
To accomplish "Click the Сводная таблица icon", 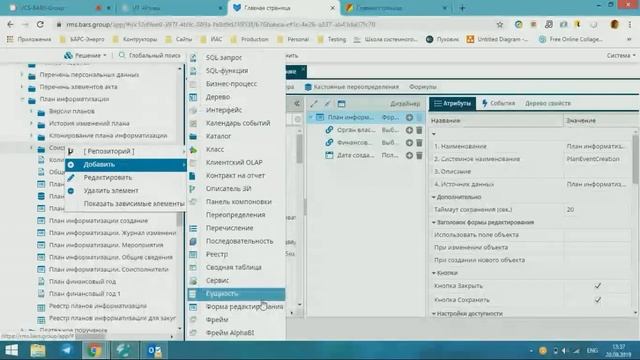I will (193, 267).
